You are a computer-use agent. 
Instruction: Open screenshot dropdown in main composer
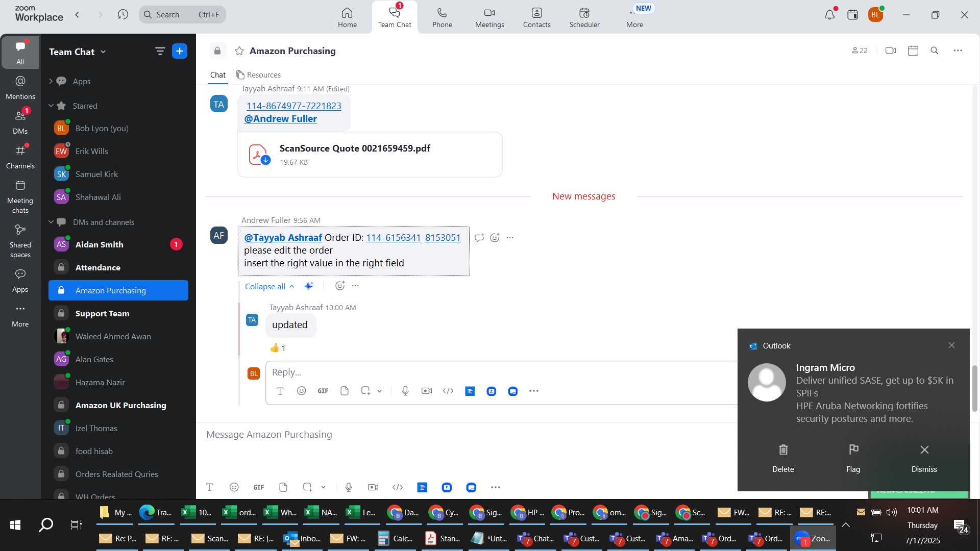pyautogui.click(x=323, y=488)
